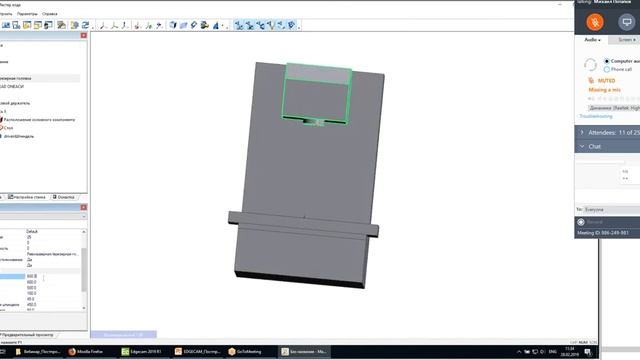Collapse the Chat section
Image resolution: width=640 pixels, height=360 pixels.
(x=607, y=147)
